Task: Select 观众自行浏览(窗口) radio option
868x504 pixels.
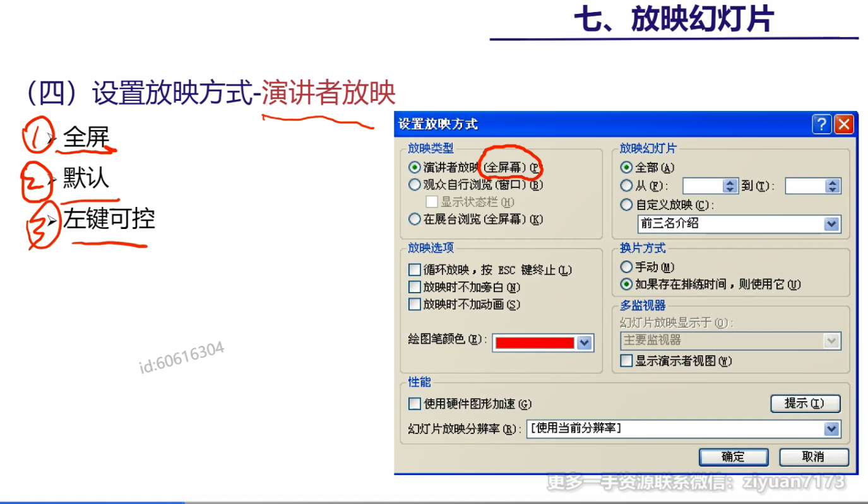Action: [414, 185]
